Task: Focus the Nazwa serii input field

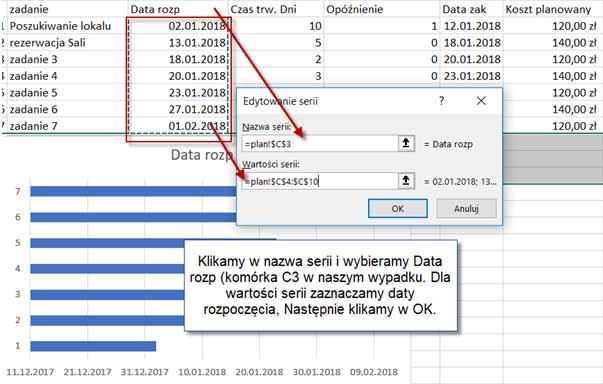Action: 320,144
